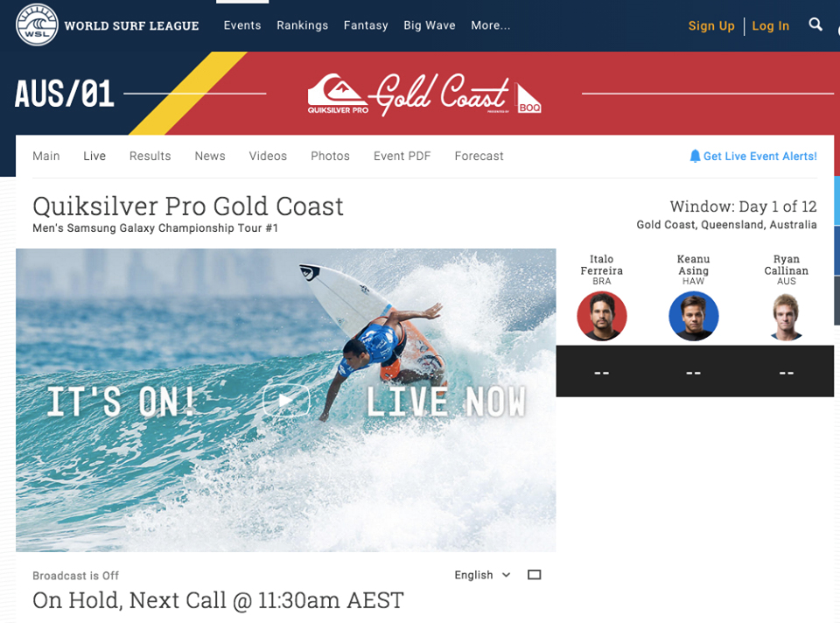Image resolution: width=840 pixels, height=623 pixels.
Task: Select Ryan Callinan's avatar
Action: point(786,316)
